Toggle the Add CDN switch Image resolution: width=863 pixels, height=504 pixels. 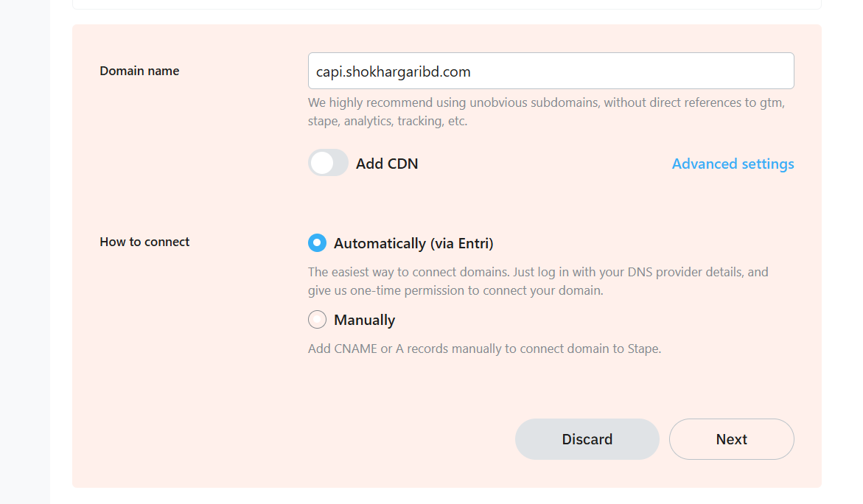pos(328,163)
